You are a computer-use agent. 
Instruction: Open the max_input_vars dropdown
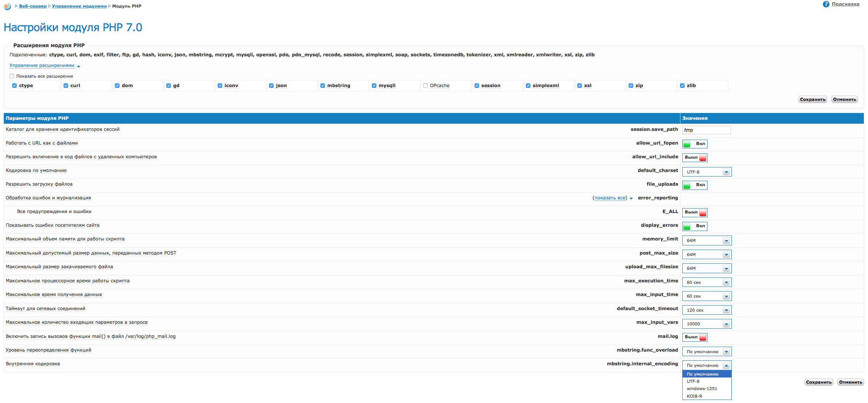tap(707, 324)
